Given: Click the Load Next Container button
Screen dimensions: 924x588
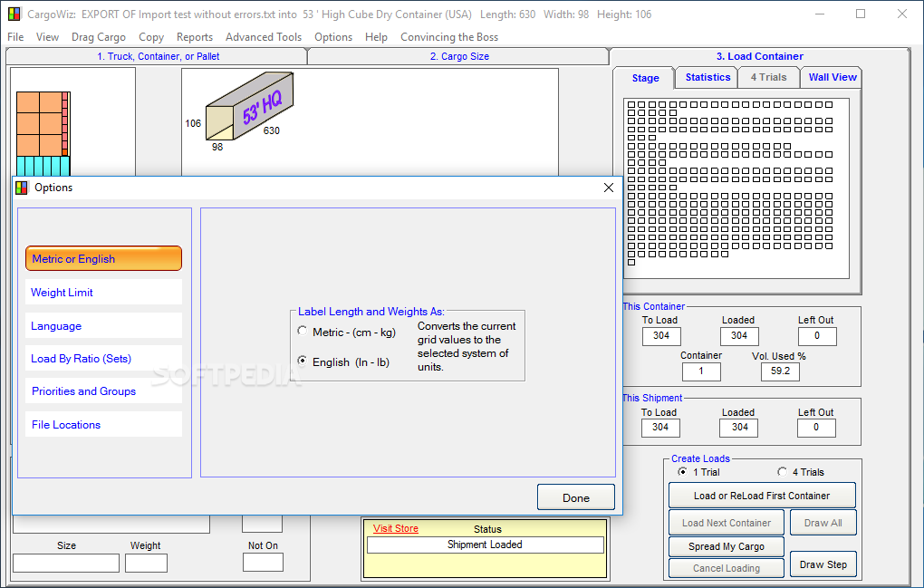Looking at the screenshot, I should click(x=726, y=523).
